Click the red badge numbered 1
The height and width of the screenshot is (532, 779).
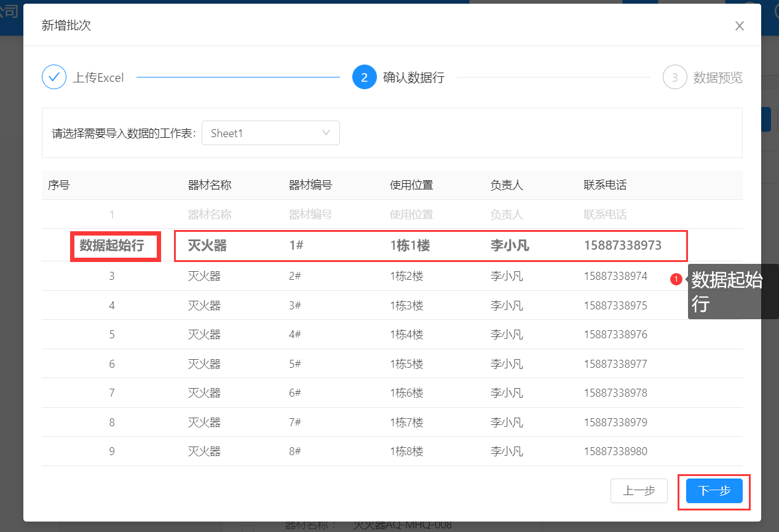point(676,280)
